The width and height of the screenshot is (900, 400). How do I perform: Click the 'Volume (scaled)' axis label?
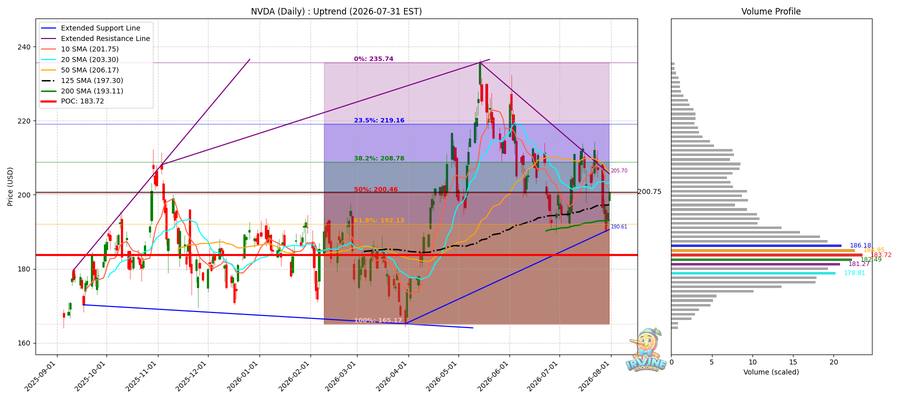coord(771,372)
